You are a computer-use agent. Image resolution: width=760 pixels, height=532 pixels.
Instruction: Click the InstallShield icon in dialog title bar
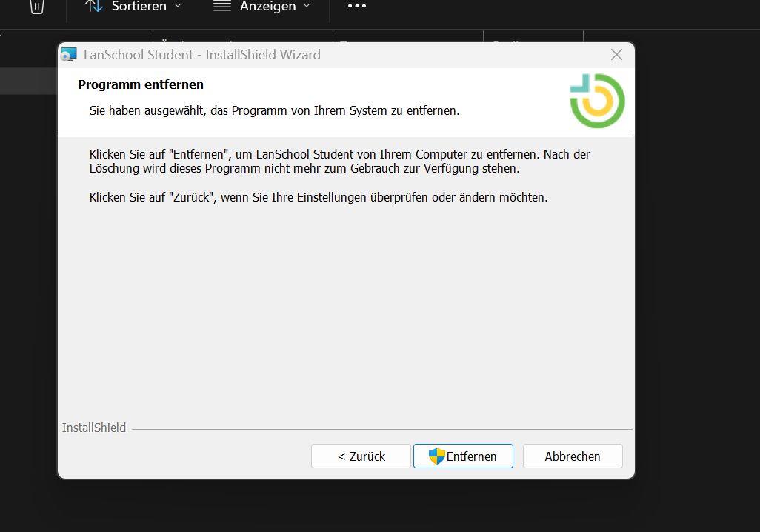click(x=69, y=54)
